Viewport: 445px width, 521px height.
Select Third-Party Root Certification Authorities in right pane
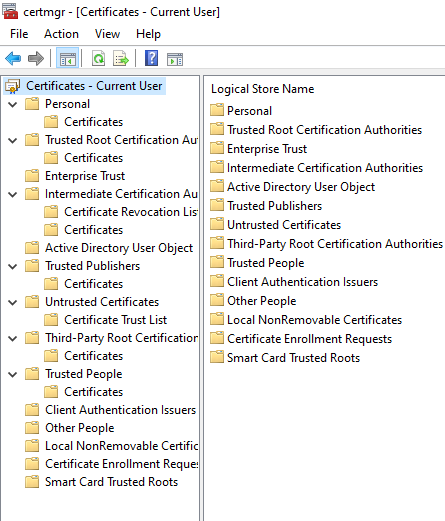(335, 244)
